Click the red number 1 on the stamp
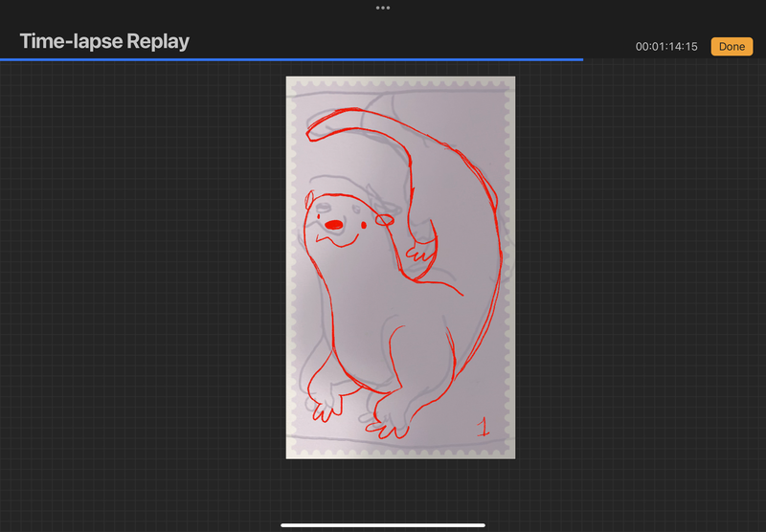 483,427
